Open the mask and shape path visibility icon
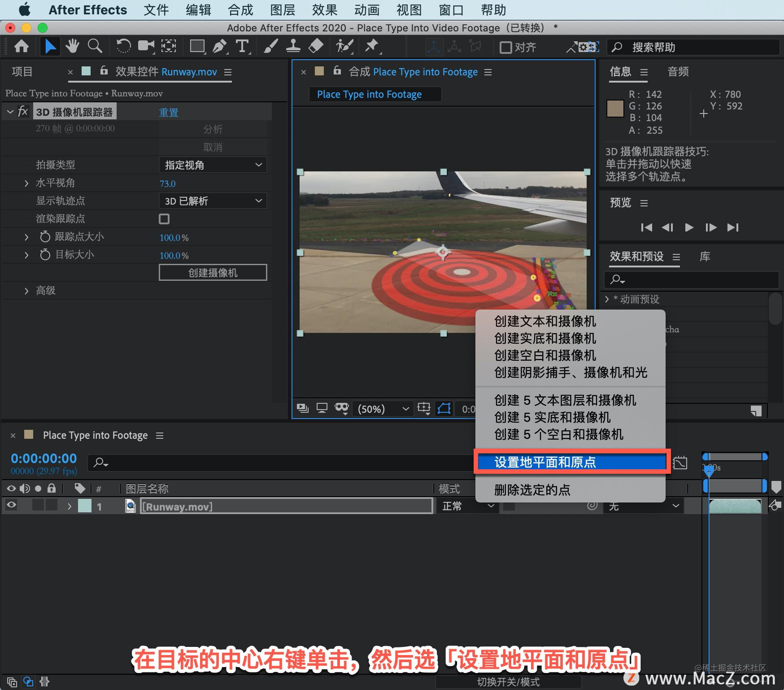This screenshot has height=690, width=784. (444, 408)
